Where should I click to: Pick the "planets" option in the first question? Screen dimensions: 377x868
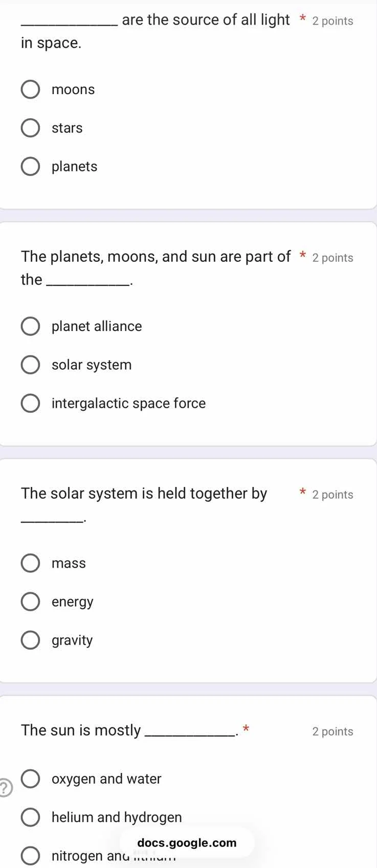click(x=30, y=166)
